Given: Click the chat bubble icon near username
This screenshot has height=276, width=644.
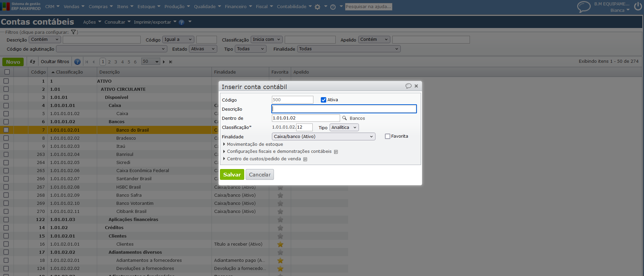Looking at the screenshot, I should (x=584, y=7).
